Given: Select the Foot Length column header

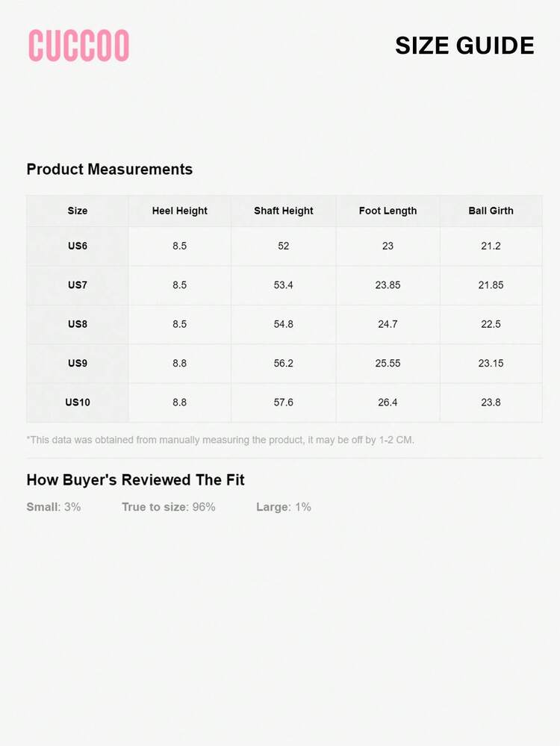Looking at the screenshot, I should tap(388, 211).
